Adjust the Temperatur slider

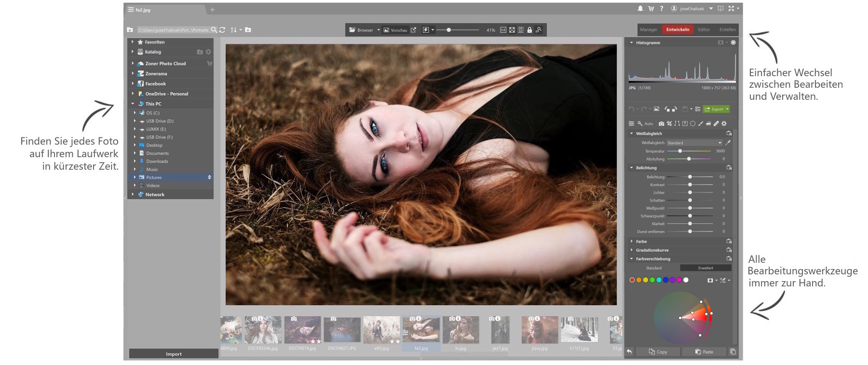689,151
